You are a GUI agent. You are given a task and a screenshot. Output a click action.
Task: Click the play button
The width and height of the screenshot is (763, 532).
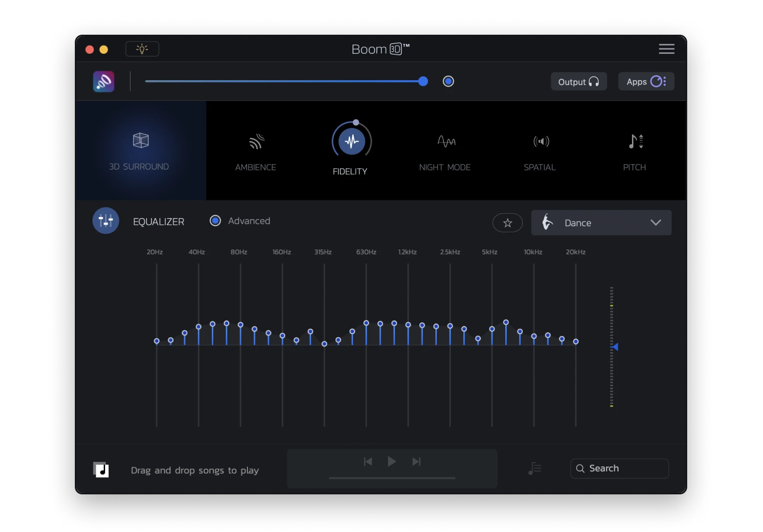pos(392,461)
